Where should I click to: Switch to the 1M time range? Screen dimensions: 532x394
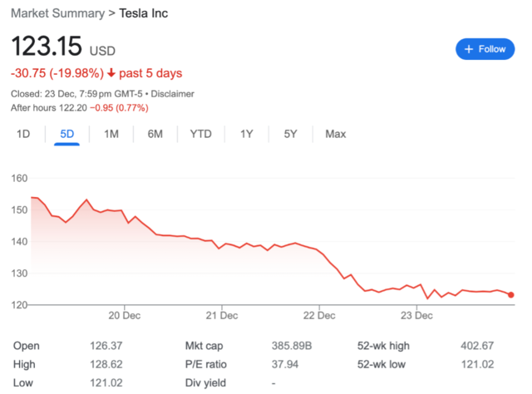111,134
